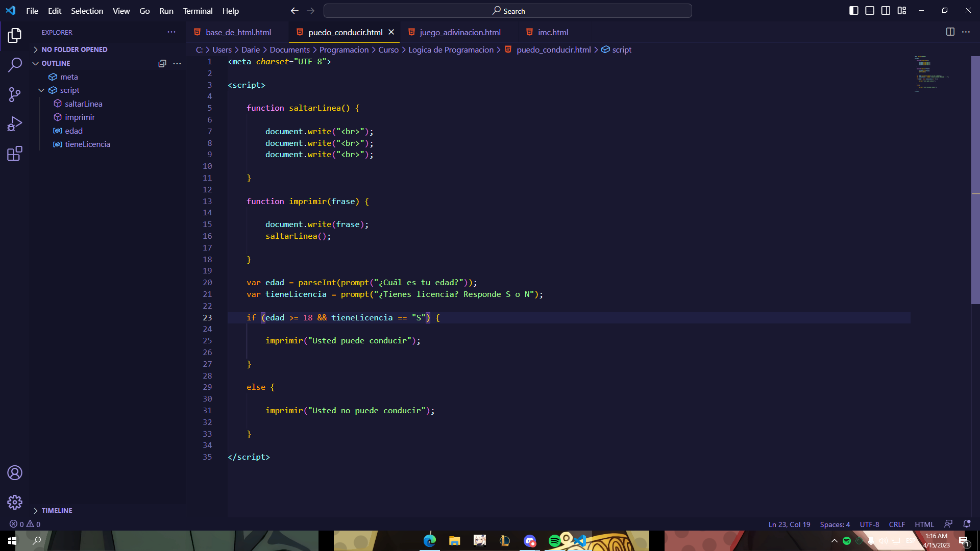Open File Explorer from the taskbar
The image size is (980, 551).
455,541
